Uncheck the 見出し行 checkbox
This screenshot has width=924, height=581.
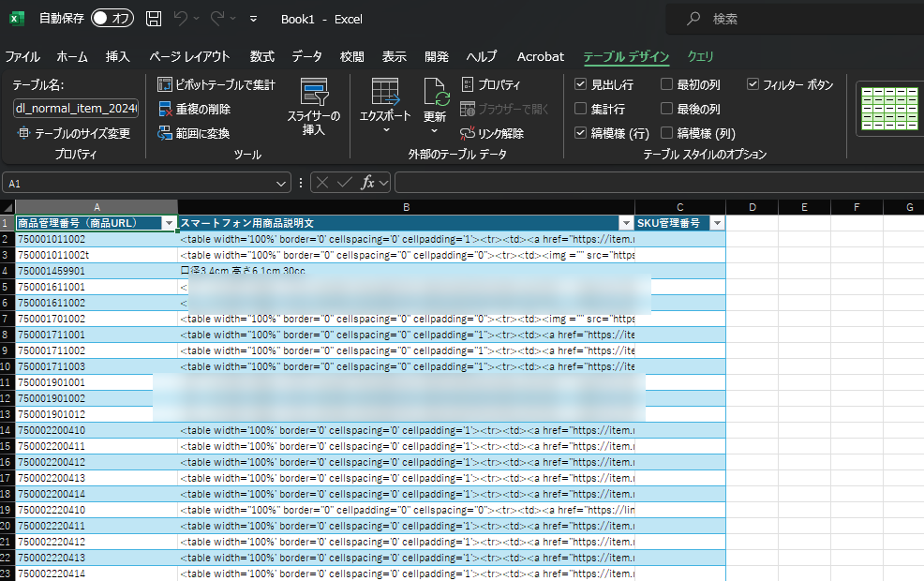[x=580, y=84]
